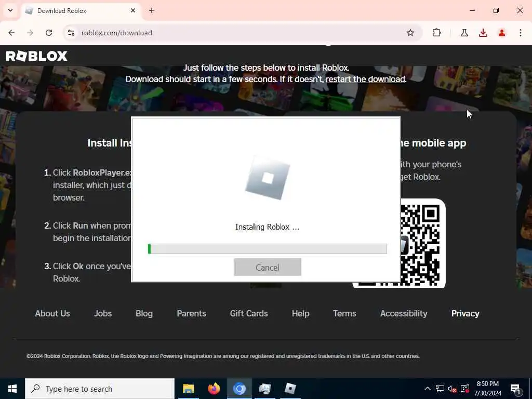Screen dimensions: 532x399
Task: Open the Terms footer link
Action: click(344, 313)
